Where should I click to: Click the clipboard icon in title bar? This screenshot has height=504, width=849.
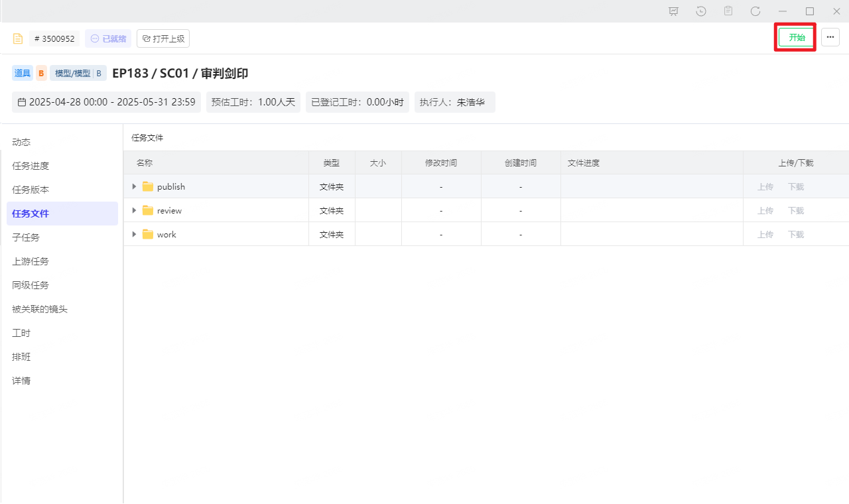728,11
